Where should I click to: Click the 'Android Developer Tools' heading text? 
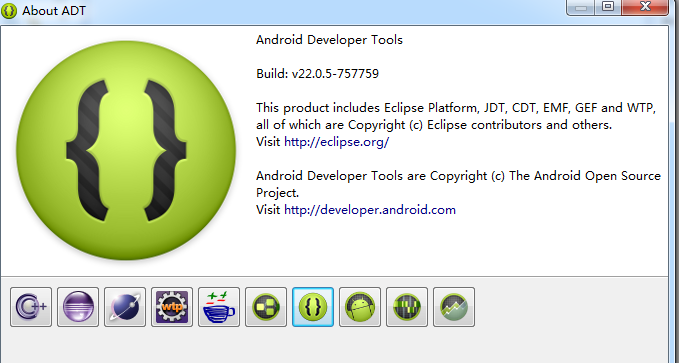point(329,40)
